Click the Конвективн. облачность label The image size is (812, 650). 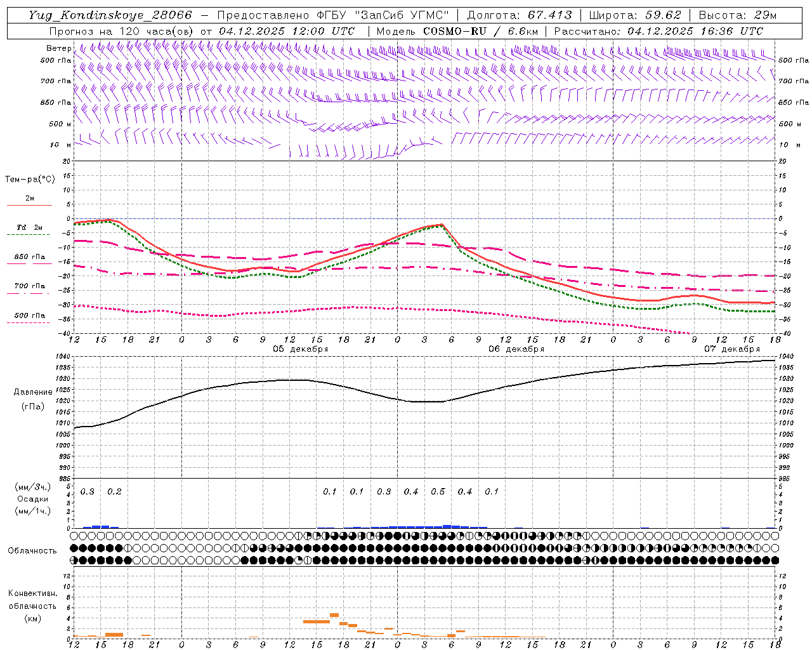[32, 600]
